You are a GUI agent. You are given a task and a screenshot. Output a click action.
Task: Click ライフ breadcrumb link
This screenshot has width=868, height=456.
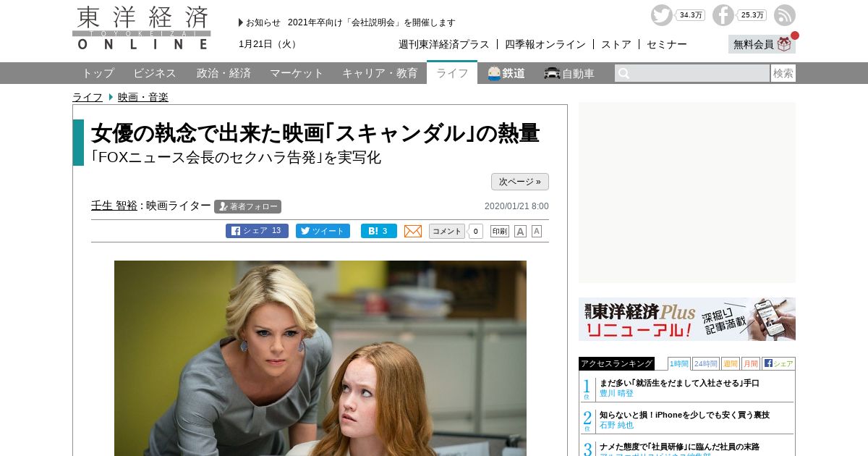[88, 97]
